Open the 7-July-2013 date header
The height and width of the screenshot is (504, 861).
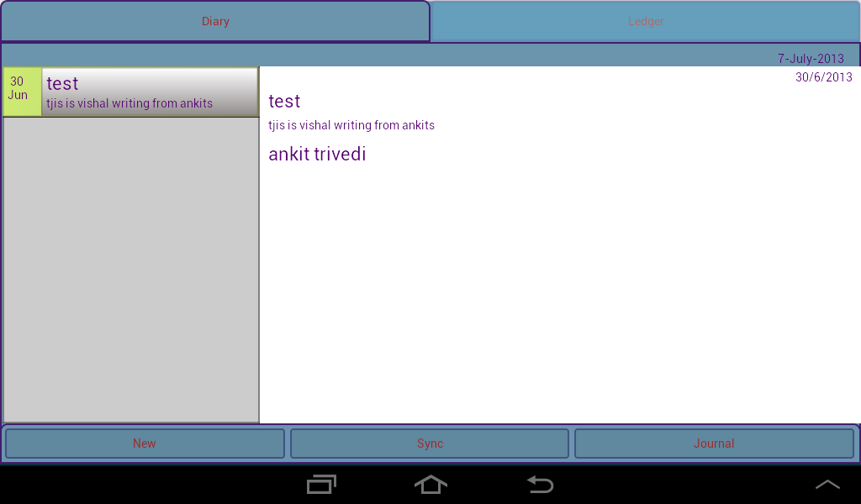coord(810,57)
